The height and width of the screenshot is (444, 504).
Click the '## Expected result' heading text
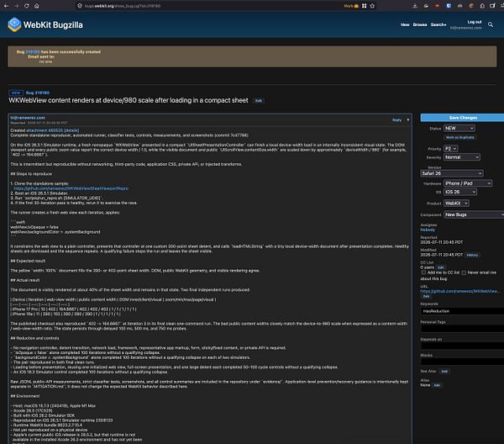tap(28, 261)
